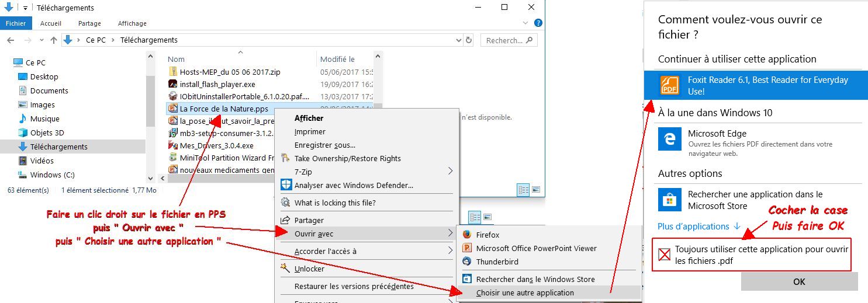Viewport: 868px width, 303px height.
Task: Sort files by Nom column header
Action: (176, 59)
